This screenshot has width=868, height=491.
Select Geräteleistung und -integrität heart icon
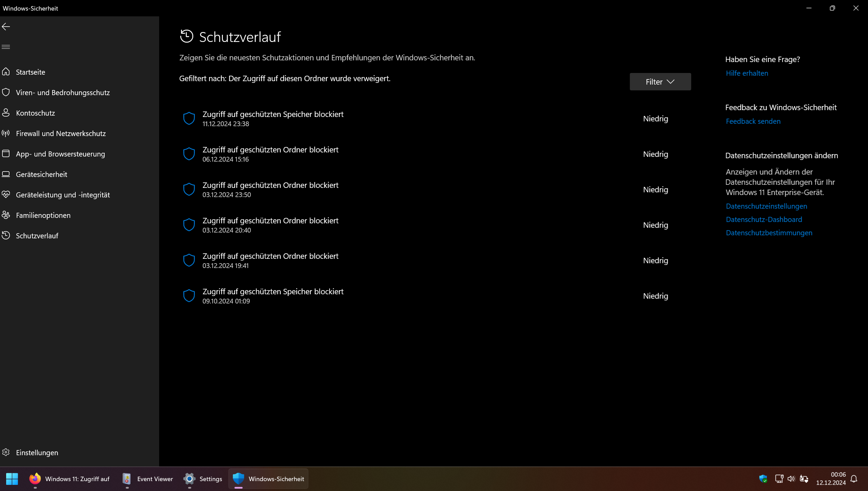point(6,194)
